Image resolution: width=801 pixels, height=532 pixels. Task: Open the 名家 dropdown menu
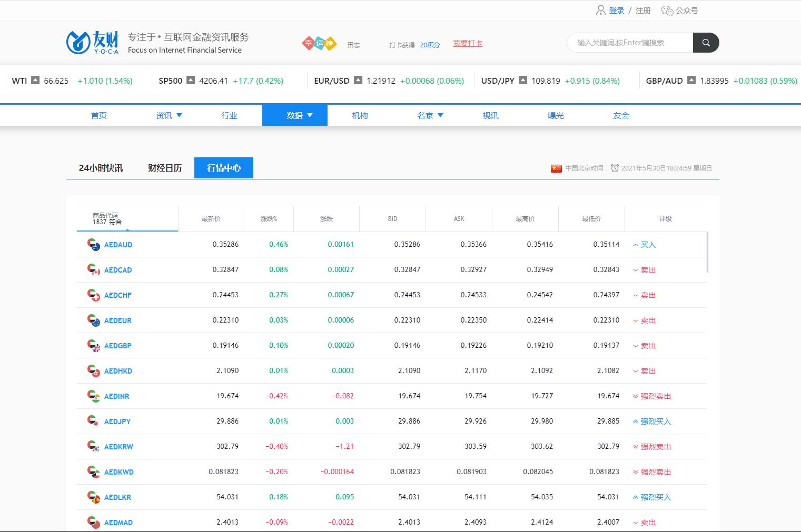[430, 115]
